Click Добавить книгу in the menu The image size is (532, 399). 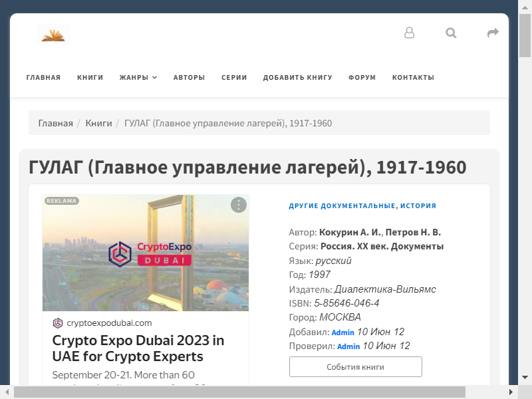pyautogui.click(x=297, y=77)
